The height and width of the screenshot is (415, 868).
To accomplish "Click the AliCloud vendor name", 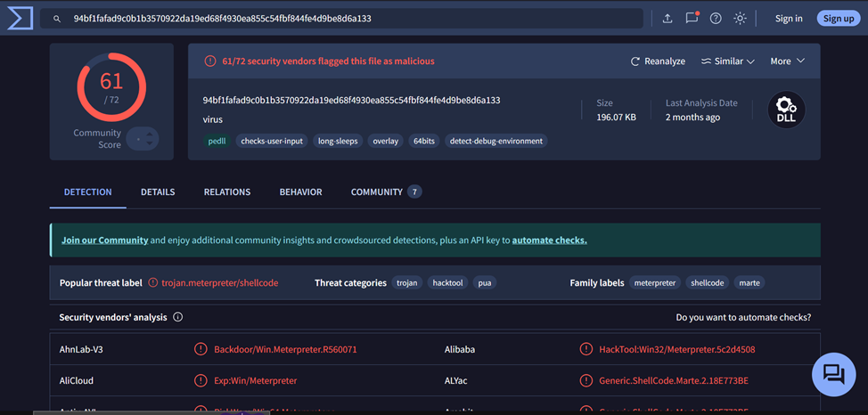I will 77,380.
